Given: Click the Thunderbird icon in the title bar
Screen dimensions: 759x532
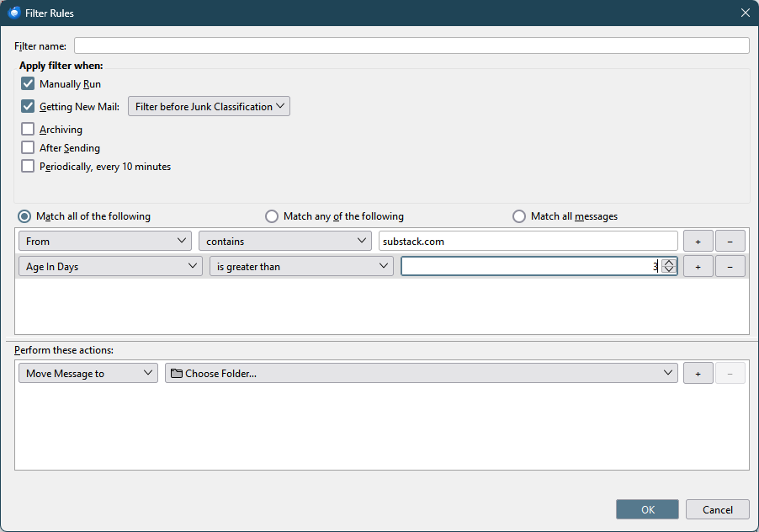Looking at the screenshot, I should [x=14, y=13].
